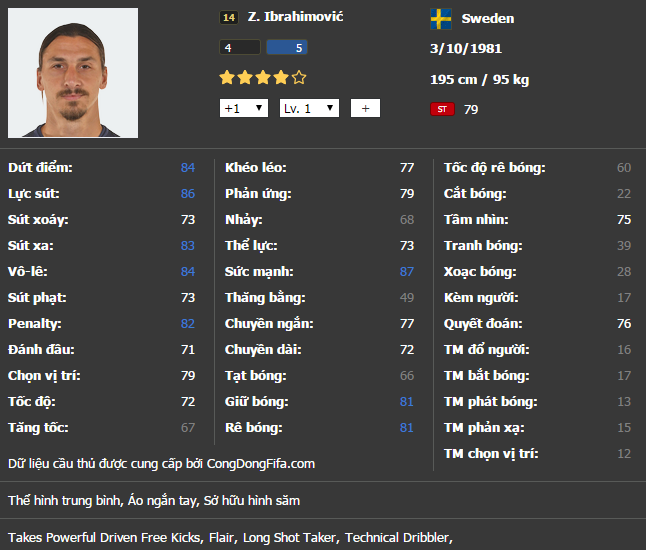This screenshot has height=550, width=646.
Task: Click the fourth gold star
Action: pos(281,77)
